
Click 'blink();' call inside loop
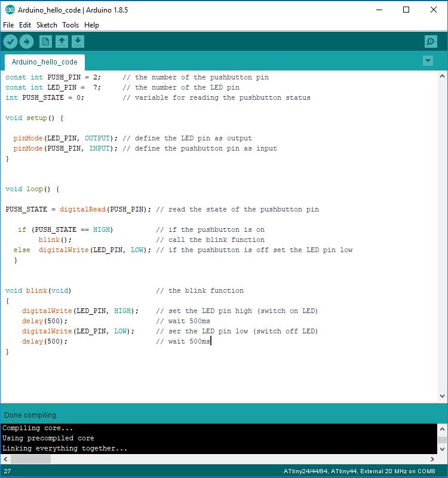(x=55, y=240)
